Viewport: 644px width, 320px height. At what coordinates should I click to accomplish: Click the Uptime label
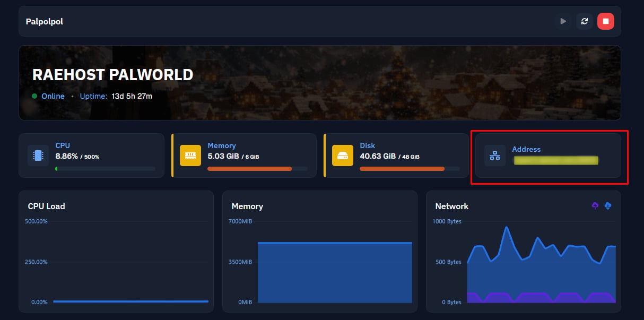click(94, 96)
